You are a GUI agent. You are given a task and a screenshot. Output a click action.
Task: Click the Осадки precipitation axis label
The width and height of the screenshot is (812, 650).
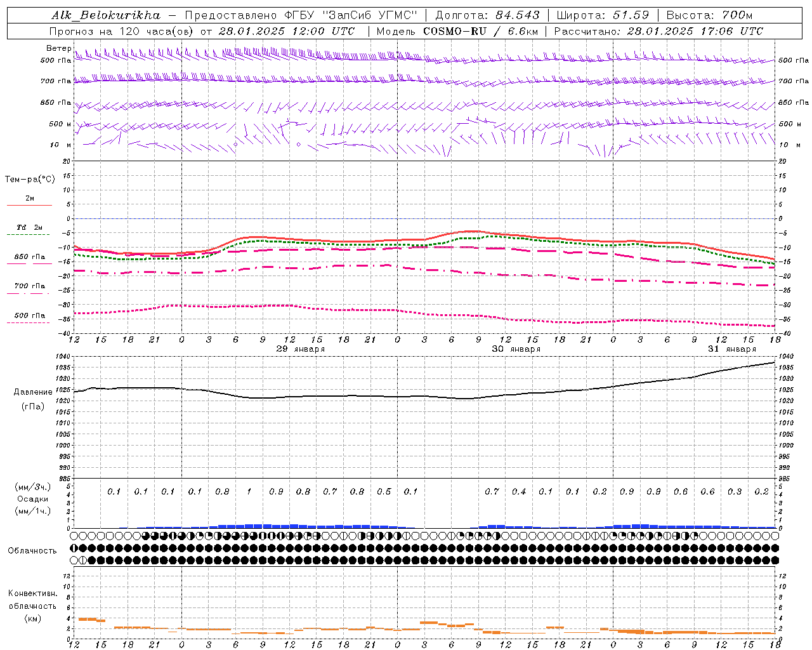pyautogui.click(x=33, y=499)
